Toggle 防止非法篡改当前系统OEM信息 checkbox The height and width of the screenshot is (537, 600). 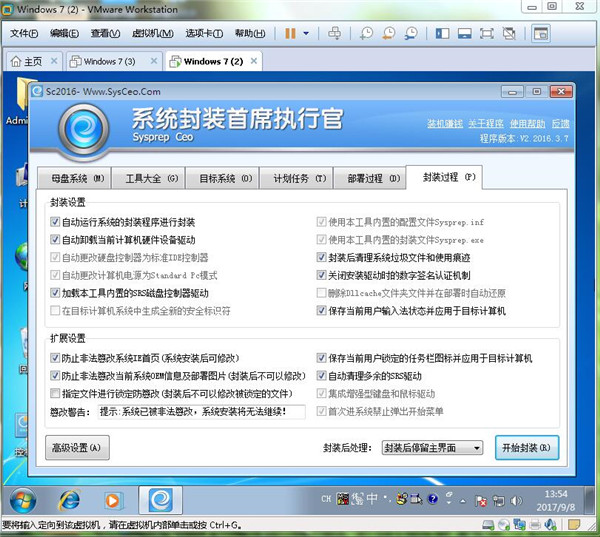coord(55,375)
